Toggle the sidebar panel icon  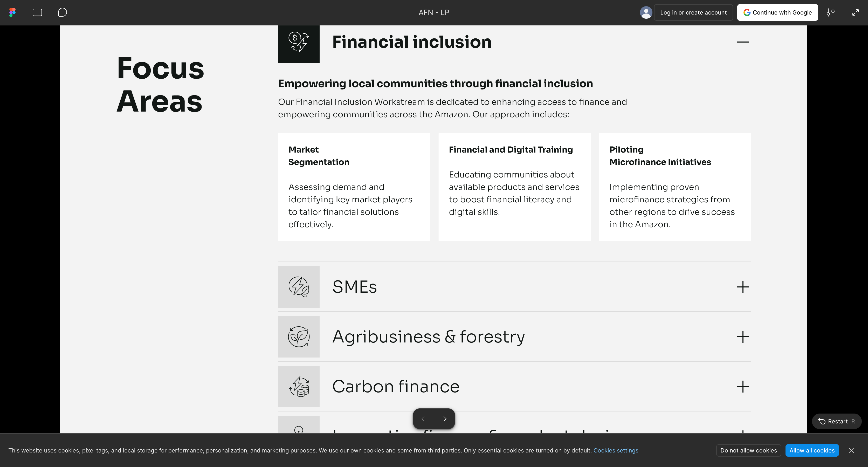point(37,12)
